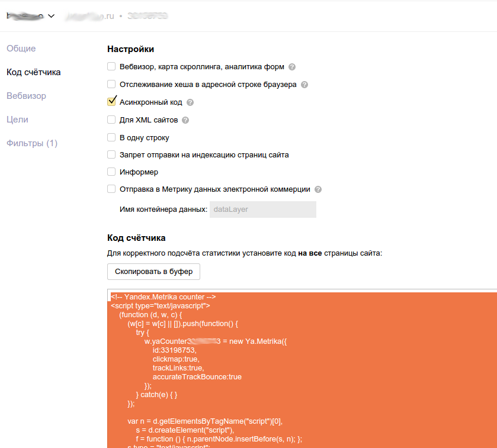
Task: Check Отправка в Метрику данных электронной коммерции
Action: 111,189
